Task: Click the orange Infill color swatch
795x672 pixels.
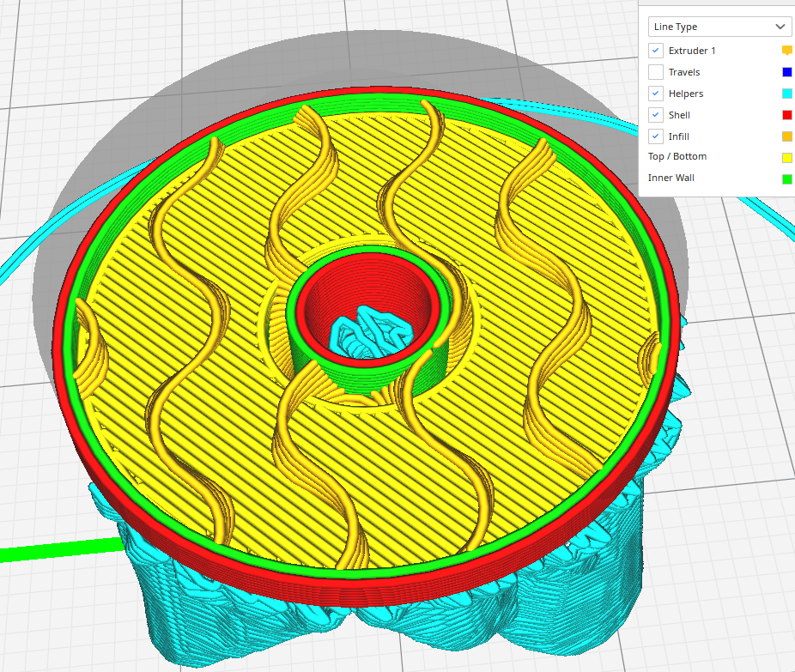Action: (x=786, y=136)
